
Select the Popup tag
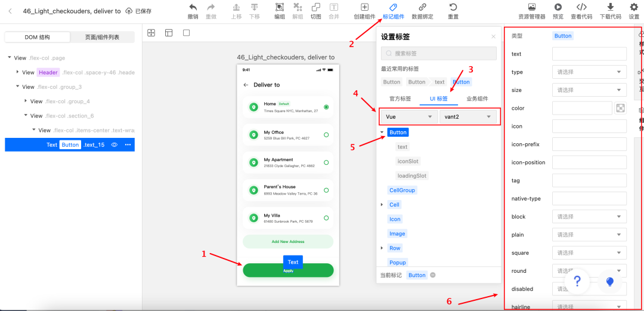pos(398,263)
